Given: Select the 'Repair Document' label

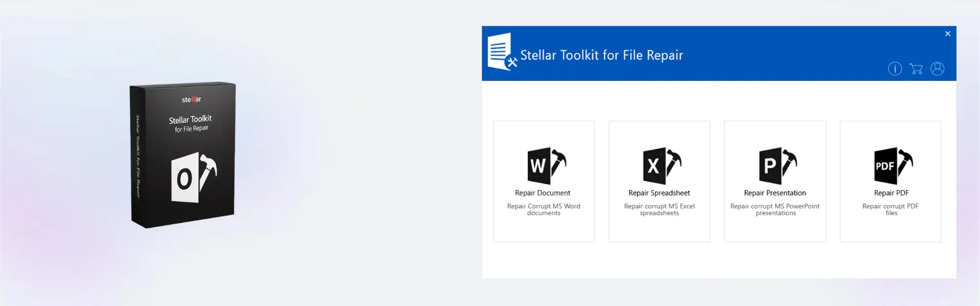Looking at the screenshot, I should [543, 193].
